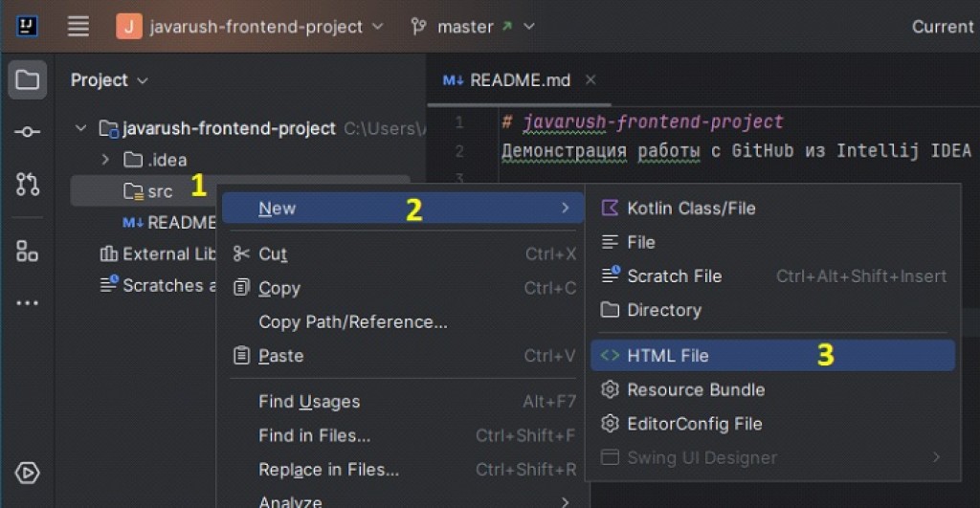The image size is (980, 508).
Task: Show more tool windows ellipsis
Action: pos(28,303)
